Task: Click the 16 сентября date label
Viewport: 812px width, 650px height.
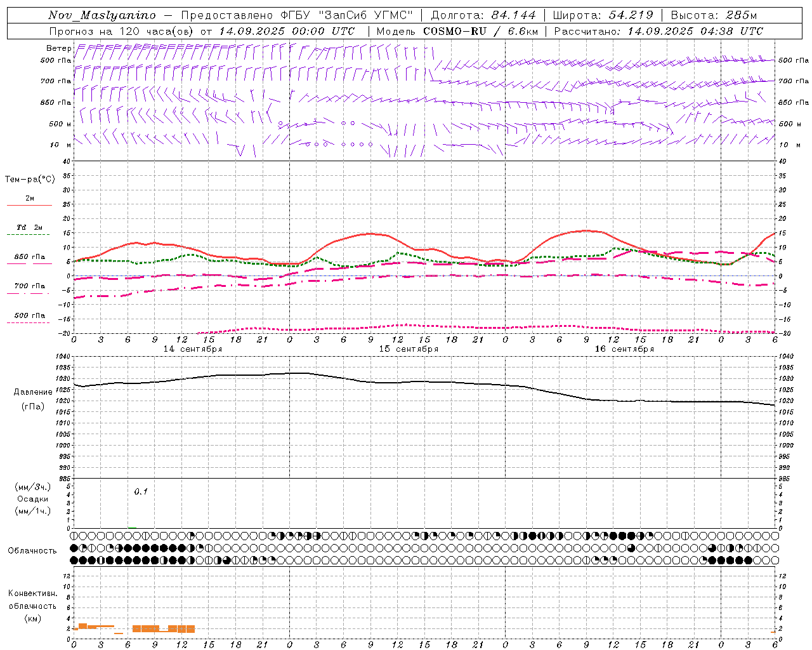Action: 624,349
